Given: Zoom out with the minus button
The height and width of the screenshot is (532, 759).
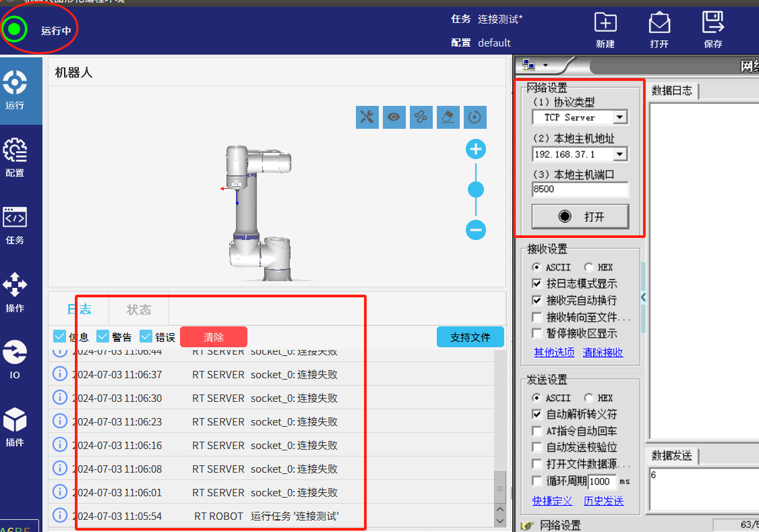Looking at the screenshot, I should click(x=476, y=230).
